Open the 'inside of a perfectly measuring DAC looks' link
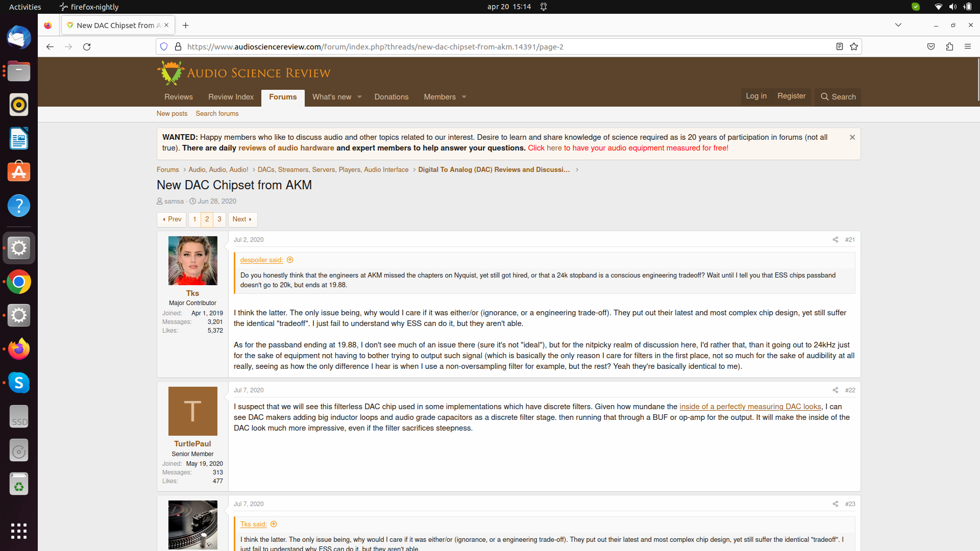 point(750,407)
